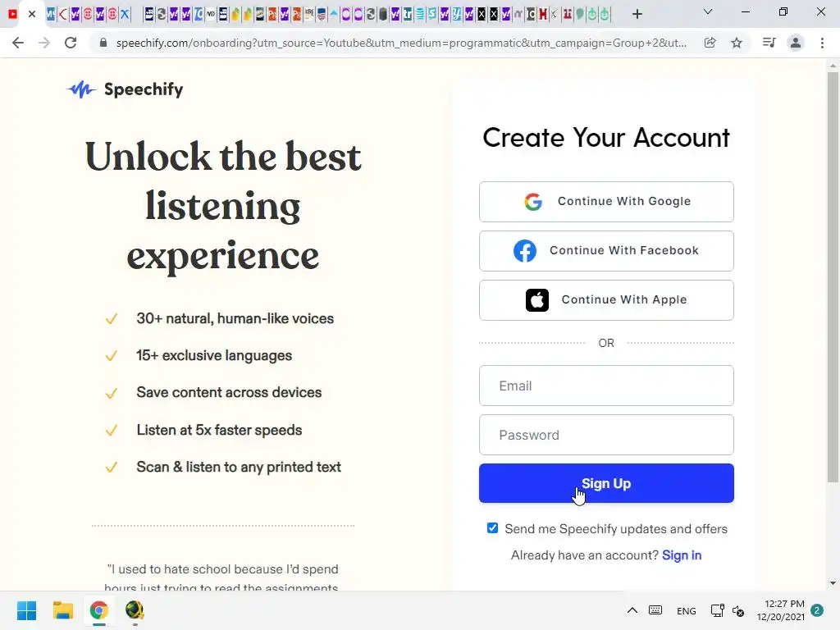Screen dimensions: 840x630
Task: Click the Speechify waveform logo icon
Action: click(x=81, y=89)
